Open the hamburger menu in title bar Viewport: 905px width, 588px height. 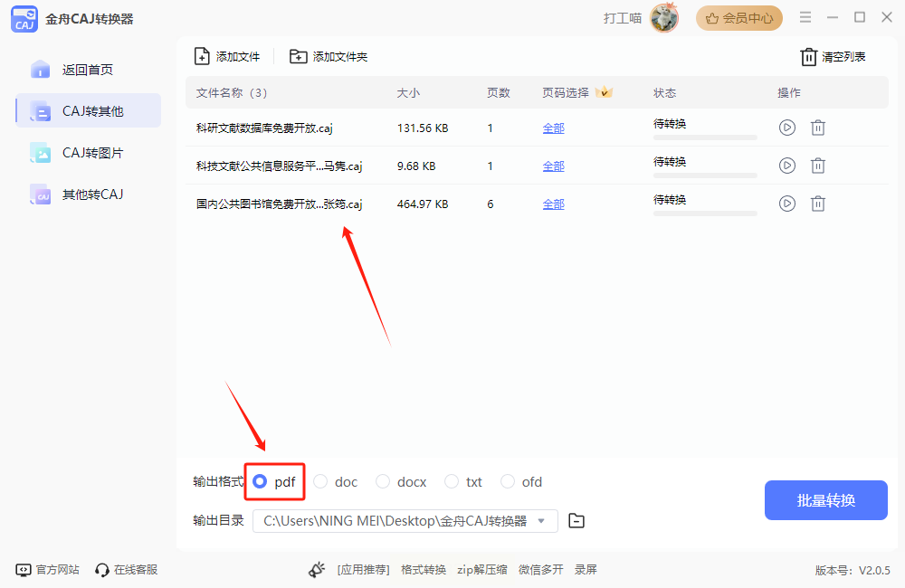[805, 17]
